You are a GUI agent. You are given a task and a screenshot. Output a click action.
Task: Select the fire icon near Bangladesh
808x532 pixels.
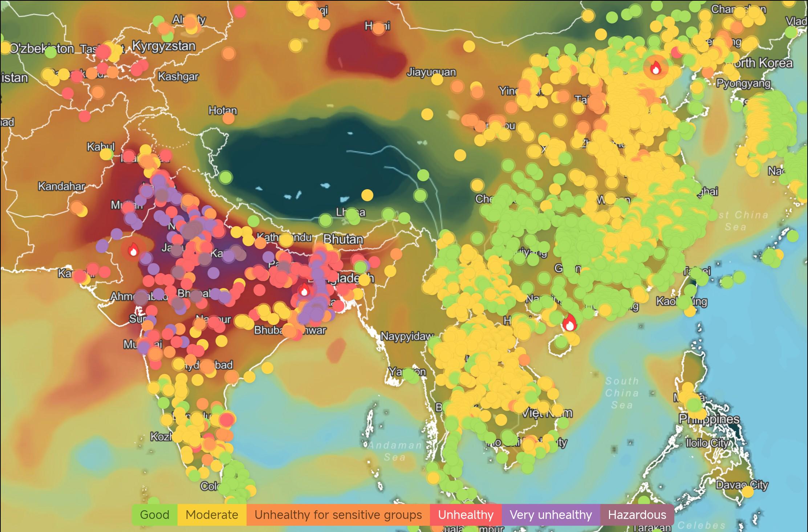[304, 291]
